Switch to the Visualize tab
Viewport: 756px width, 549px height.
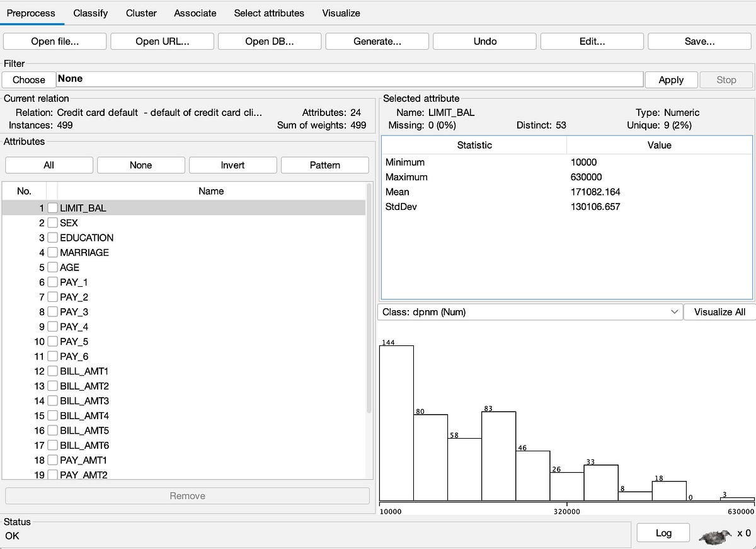[340, 13]
